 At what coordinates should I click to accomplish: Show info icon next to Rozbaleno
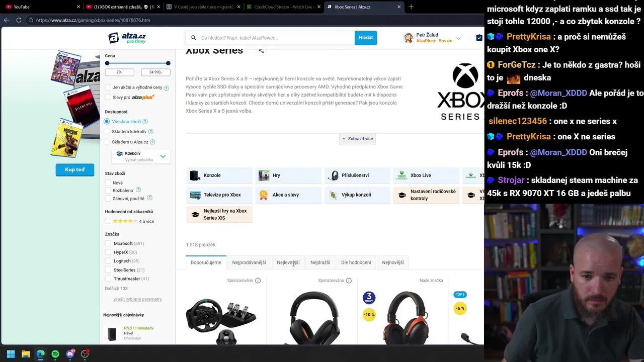click(138, 190)
